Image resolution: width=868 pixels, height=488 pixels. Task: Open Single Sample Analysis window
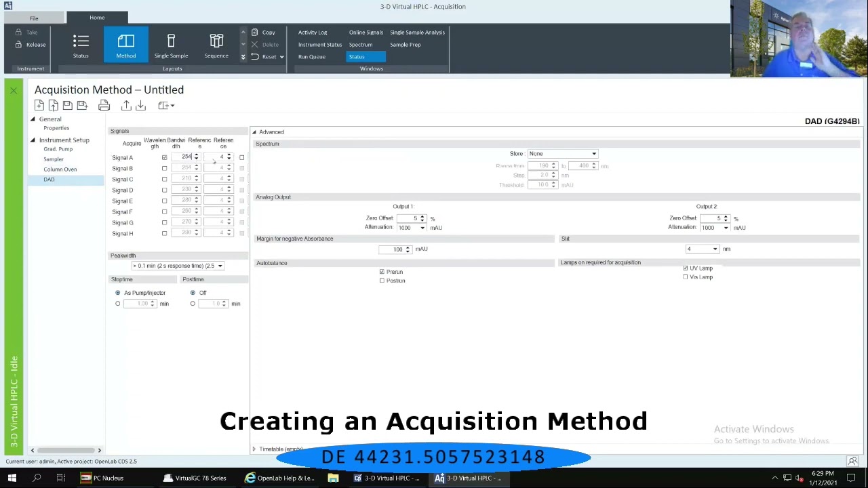pyautogui.click(x=418, y=33)
